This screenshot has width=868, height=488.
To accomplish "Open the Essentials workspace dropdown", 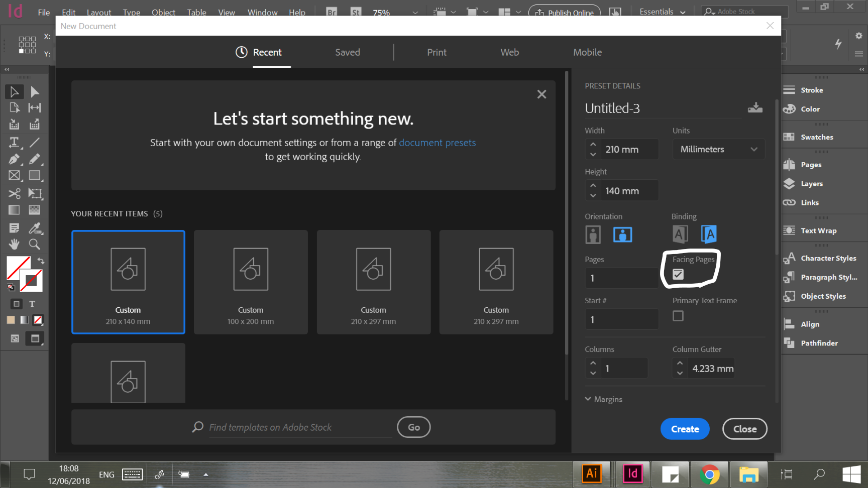I will (x=663, y=12).
